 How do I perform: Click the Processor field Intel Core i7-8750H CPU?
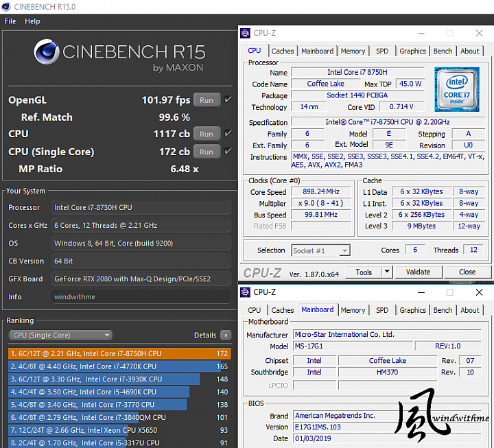click(x=141, y=207)
